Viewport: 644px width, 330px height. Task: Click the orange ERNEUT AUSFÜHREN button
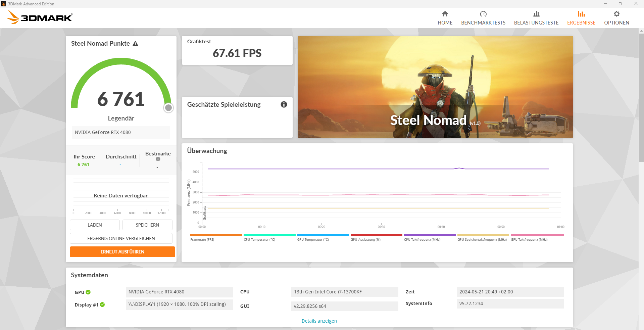point(122,252)
